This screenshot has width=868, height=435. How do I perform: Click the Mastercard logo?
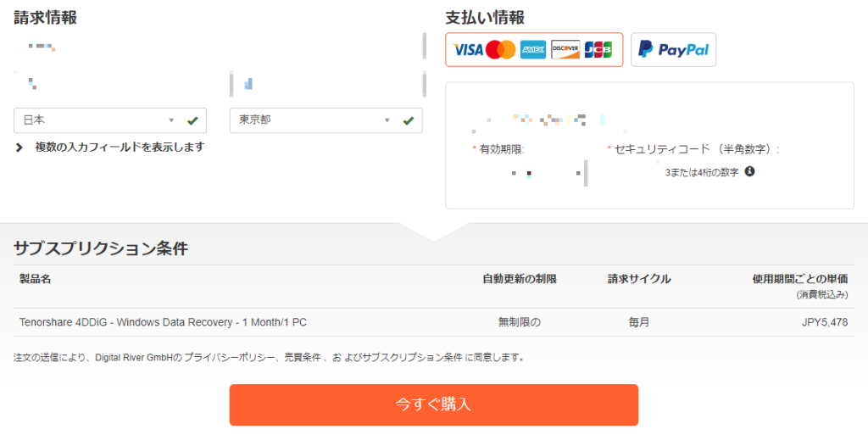tap(501, 50)
